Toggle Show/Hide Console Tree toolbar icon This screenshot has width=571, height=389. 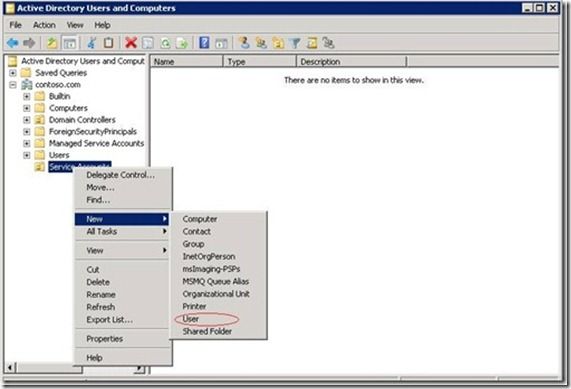tap(70, 43)
